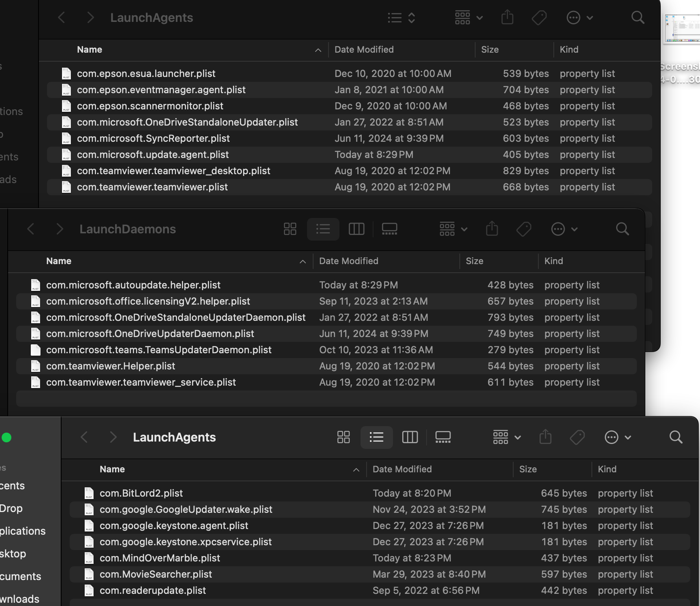Sort top LaunchAgents window by Date Modified
The width and height of the screenshot is (700, 606).
pyautogui.click(x=364, y=49)
